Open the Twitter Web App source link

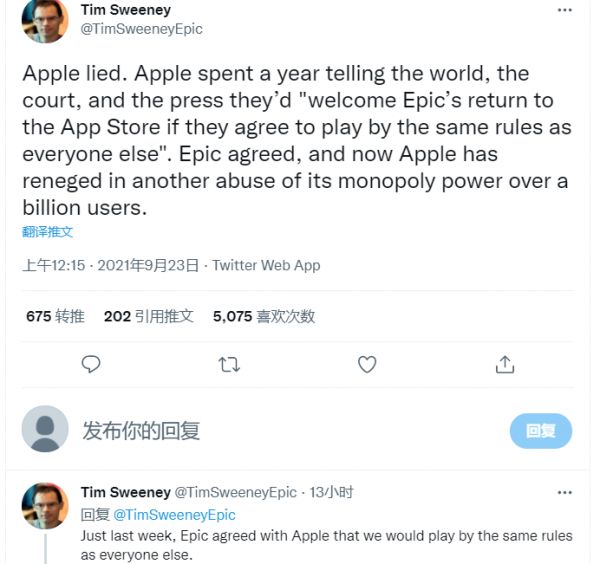pyautogui.click(x=266, y=265)
